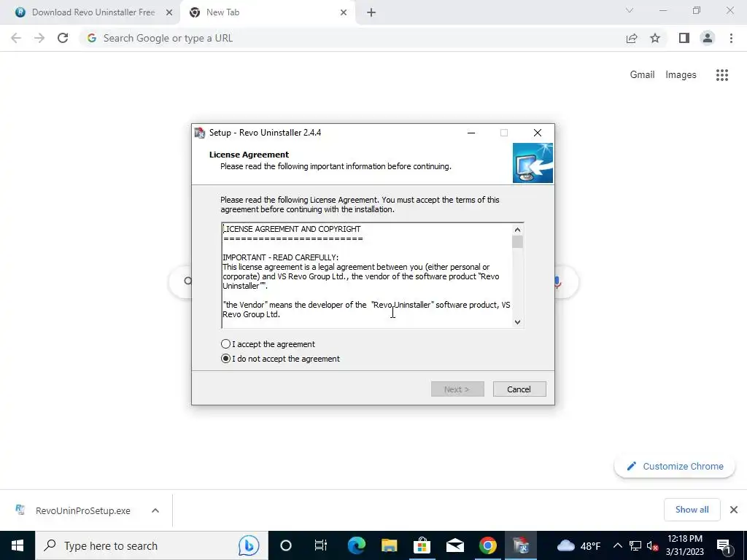
Task: Open Mail app from taskbar
Action: click(455, 545)
